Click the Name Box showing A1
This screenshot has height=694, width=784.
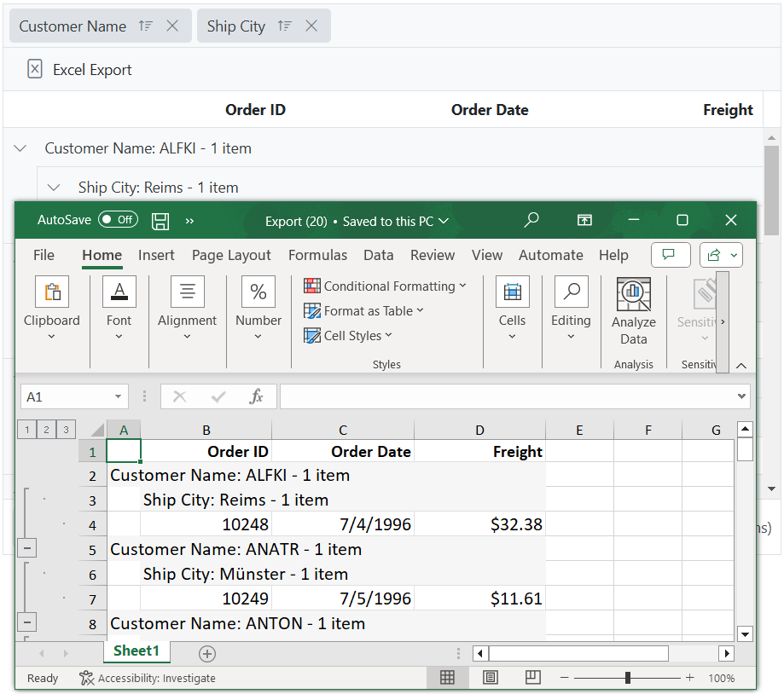67,396
